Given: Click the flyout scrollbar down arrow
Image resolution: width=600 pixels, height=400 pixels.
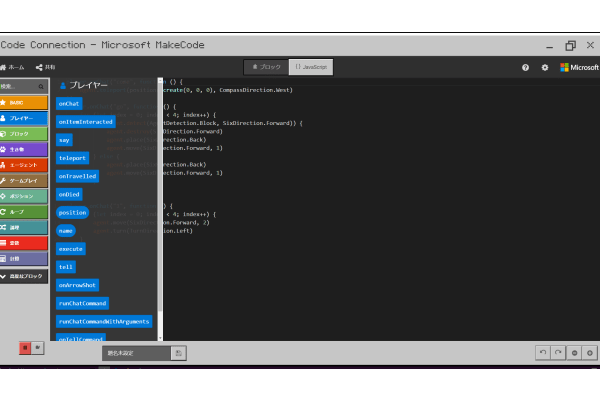Looking at the screenshot, I should tap(160, 338).
